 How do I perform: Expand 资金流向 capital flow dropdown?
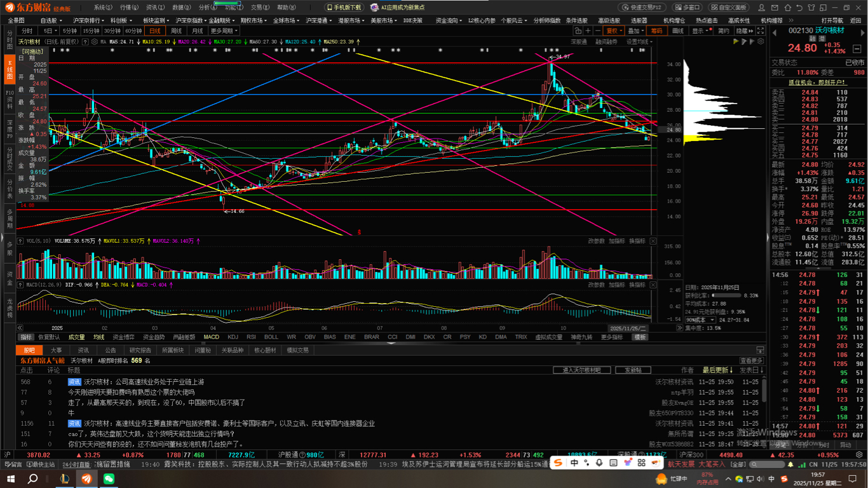[449, 20]
